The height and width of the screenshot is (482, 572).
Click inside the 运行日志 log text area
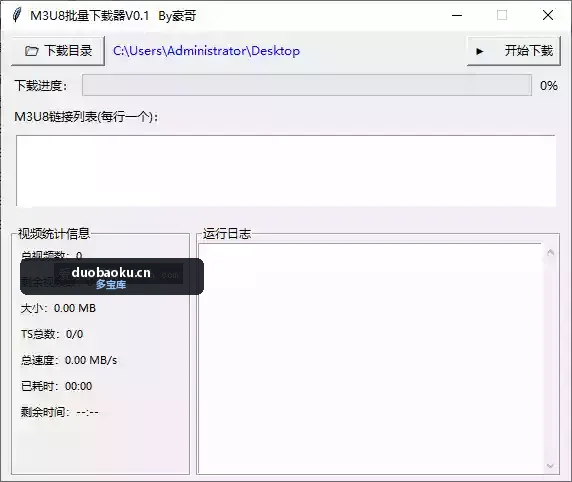370,358
